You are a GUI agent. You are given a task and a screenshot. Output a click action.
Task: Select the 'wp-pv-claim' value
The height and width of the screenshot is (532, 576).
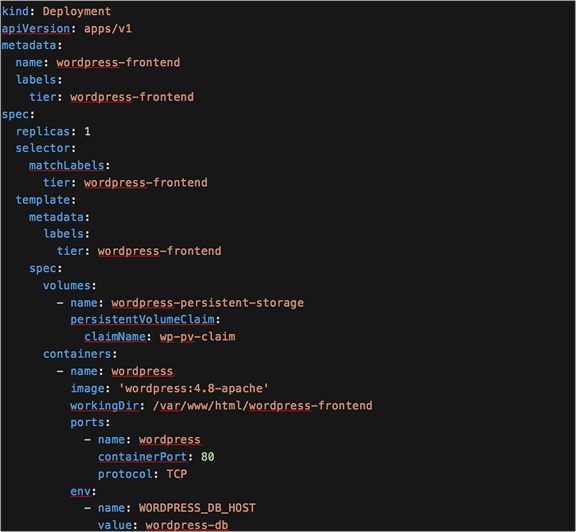click(197, 337)
